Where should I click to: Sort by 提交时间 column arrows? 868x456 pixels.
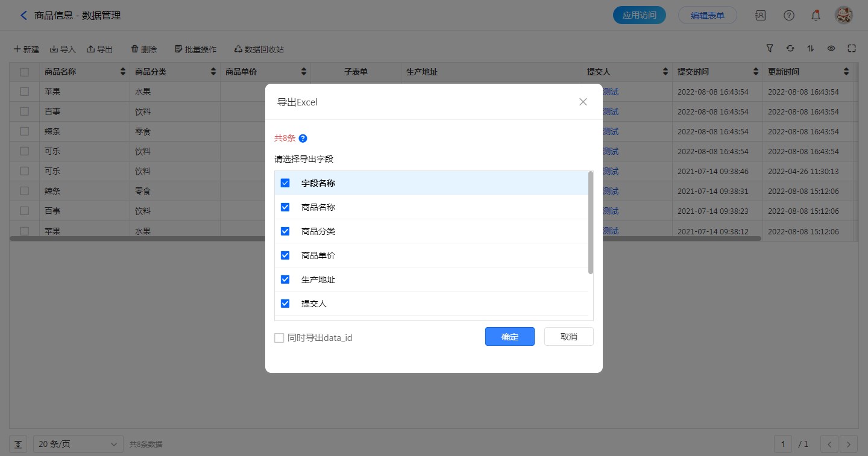(x=756, y=72)
